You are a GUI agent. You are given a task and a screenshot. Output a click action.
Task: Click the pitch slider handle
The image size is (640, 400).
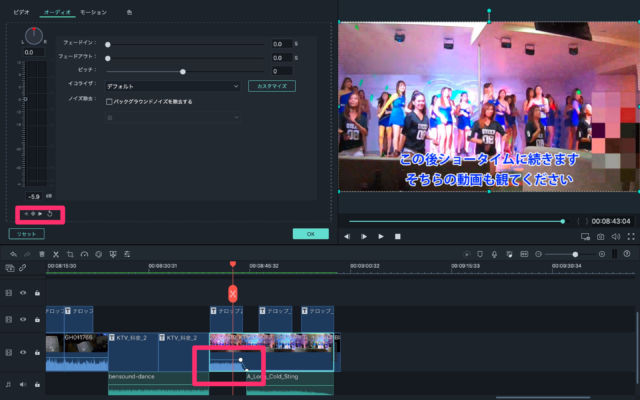pyautogui.click(x=183, y=72)
